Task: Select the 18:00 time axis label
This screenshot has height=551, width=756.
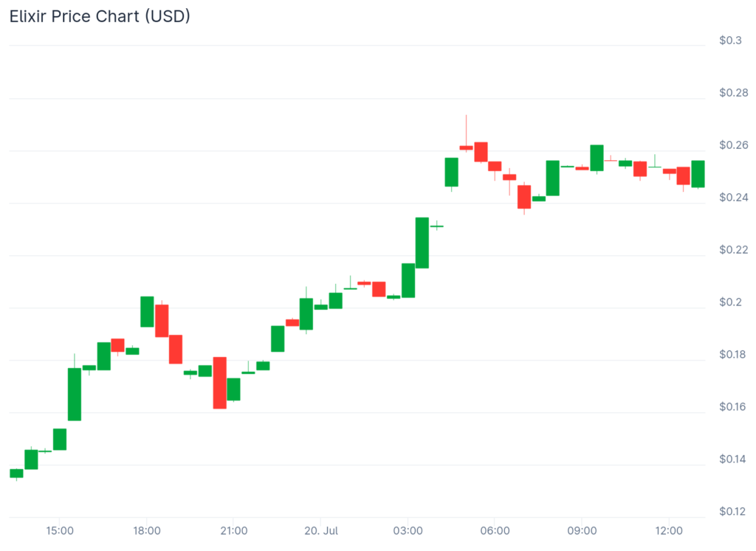Action: pyautogui.click(x=147, y=531)
